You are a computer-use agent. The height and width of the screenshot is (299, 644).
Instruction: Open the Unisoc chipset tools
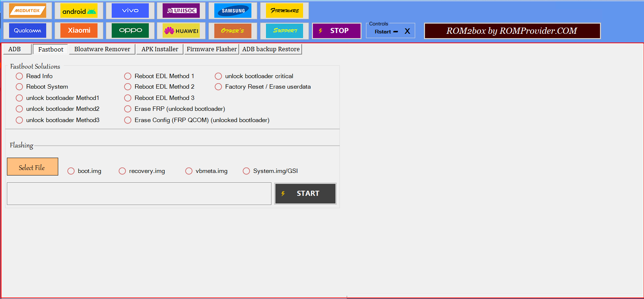click(181, 11)
